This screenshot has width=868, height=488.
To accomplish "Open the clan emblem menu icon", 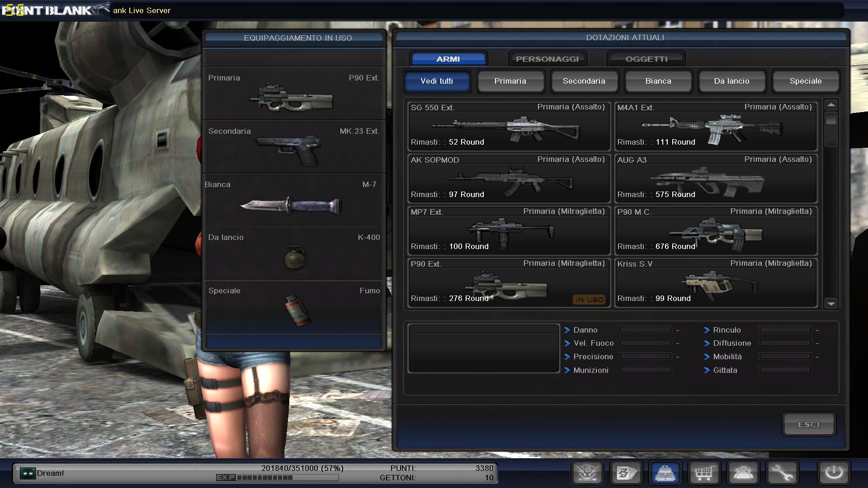I will tap(588, 473).
